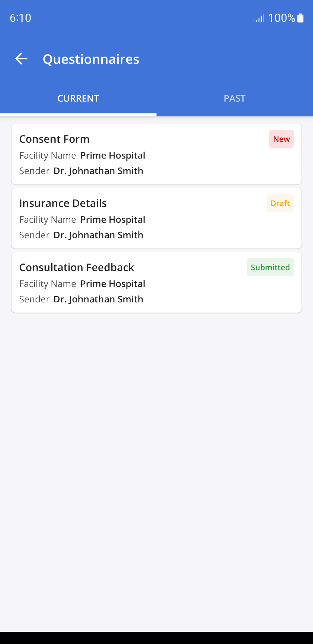Open the Consultation Feedback questionnaire
Screen dimensions: 313x644
[77, 267]
